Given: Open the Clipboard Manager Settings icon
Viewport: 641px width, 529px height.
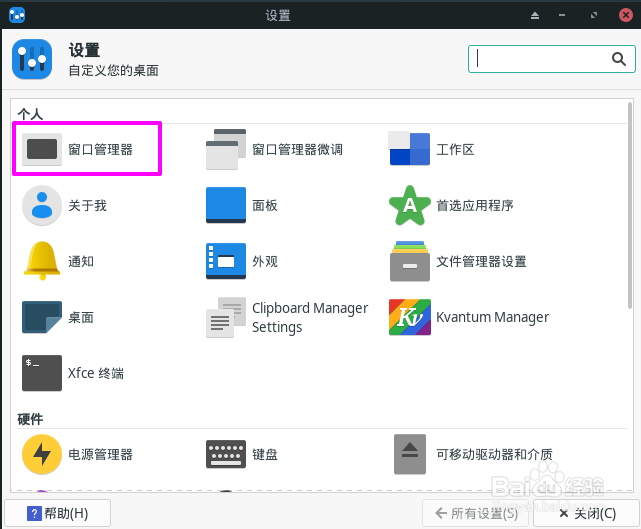Looking at the screenshot, I should pos(226,317).
